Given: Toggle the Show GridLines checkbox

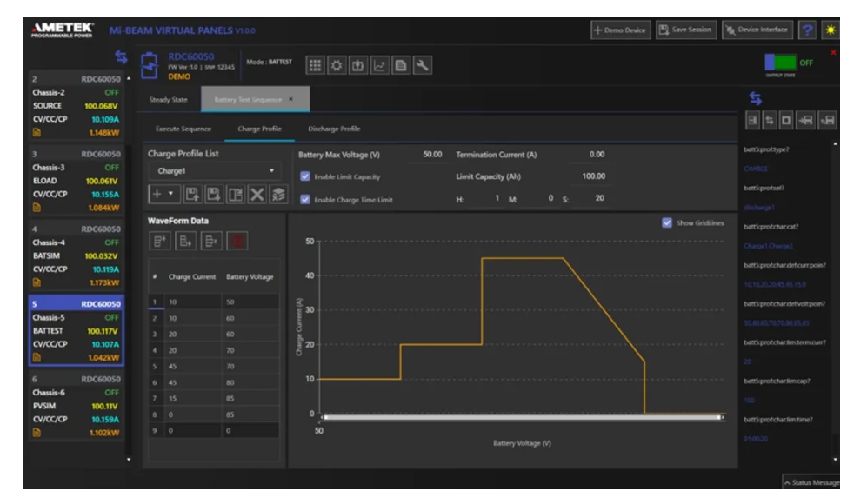Looking at the screenshot, I should 667,222.
